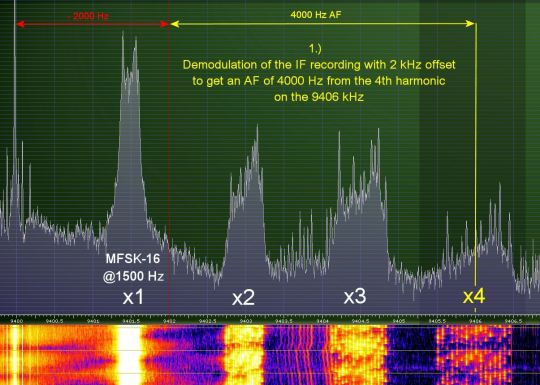The width and height of the screenshot is (540, 385).
Task: Click the bright white waterfall band under x1
Action: pyautogui.click(x=129, y=355)
